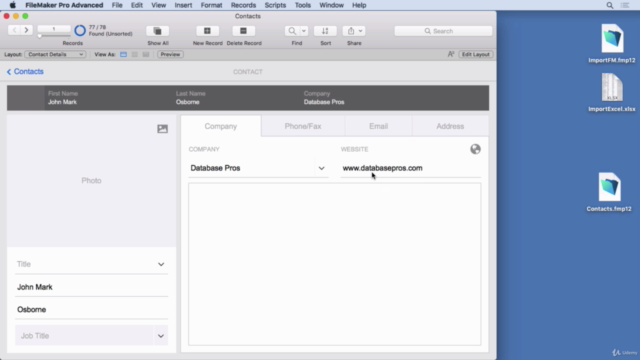Open the Tools menu
The height and width of the screenshot is (360, 640).
[x=302, y=5]
